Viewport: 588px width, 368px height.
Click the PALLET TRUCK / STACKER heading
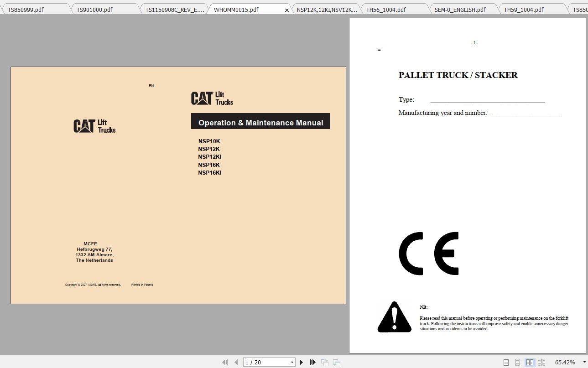458,75
